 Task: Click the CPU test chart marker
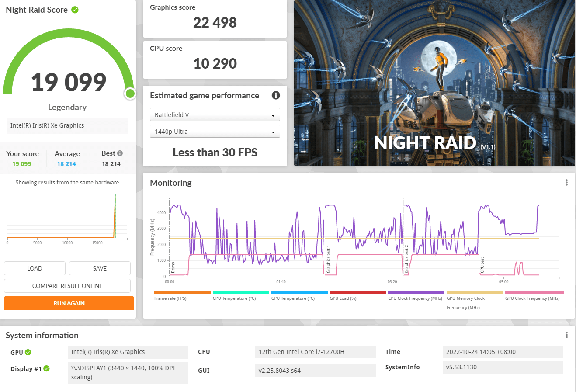point(482,265)
